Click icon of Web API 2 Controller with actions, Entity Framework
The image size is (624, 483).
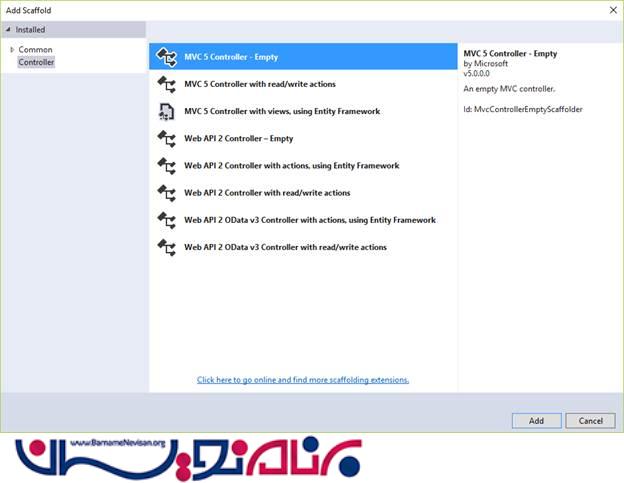166,166
